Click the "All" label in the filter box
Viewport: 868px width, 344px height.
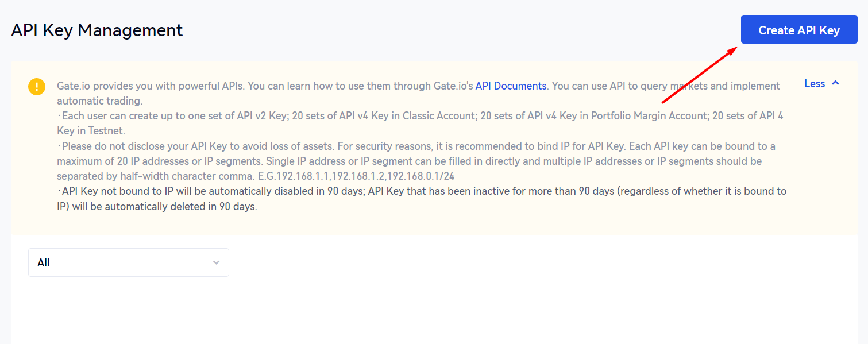44,262
